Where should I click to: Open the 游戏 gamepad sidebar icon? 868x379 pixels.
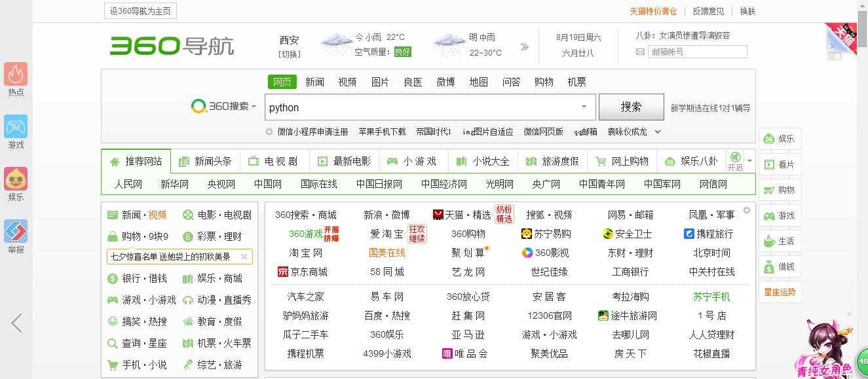point(16,126)
